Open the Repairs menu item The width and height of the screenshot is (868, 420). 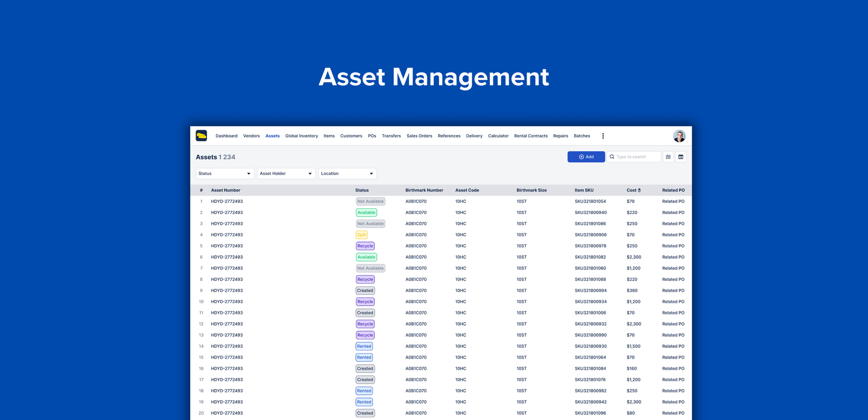coord(561,136)
